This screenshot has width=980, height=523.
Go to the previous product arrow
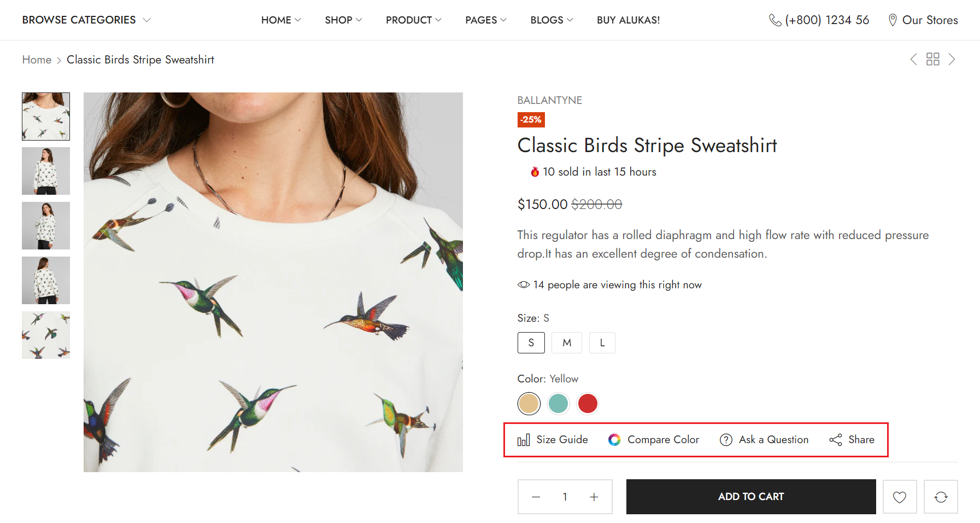913,59
